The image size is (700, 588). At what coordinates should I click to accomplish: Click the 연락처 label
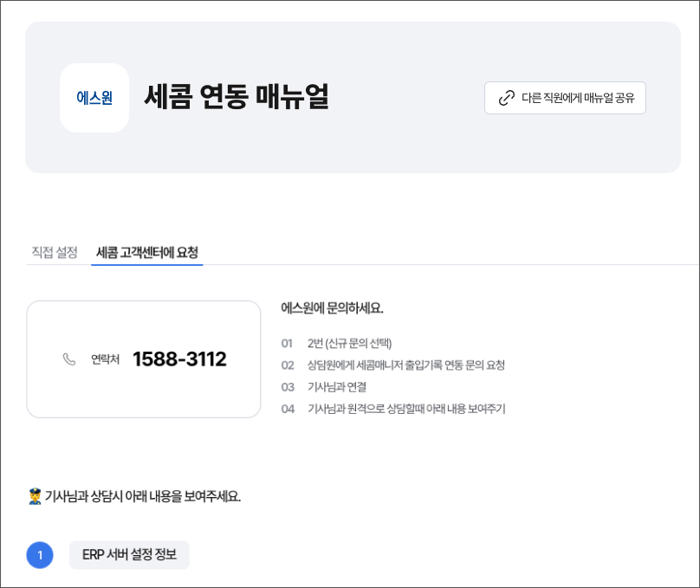click(x=105, y=359)
